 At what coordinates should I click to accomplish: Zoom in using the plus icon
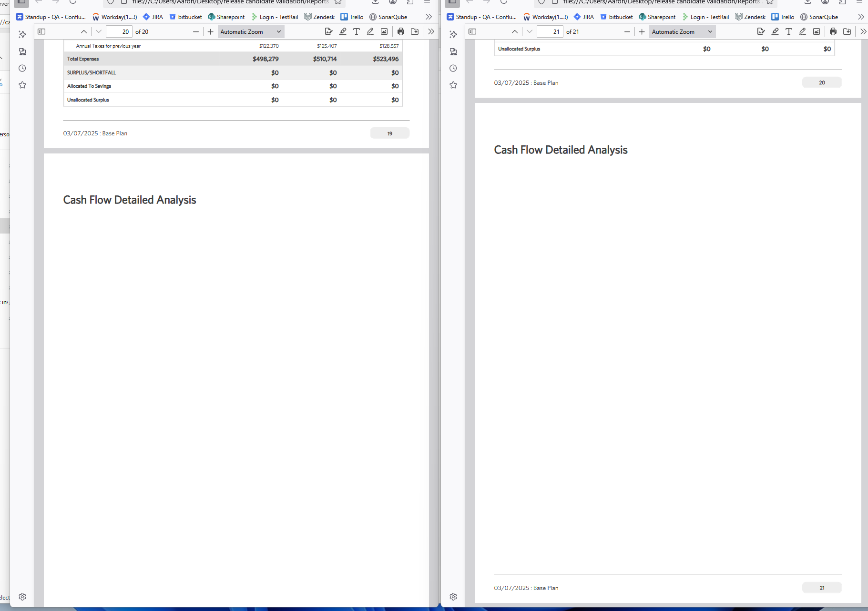(210, 31)
